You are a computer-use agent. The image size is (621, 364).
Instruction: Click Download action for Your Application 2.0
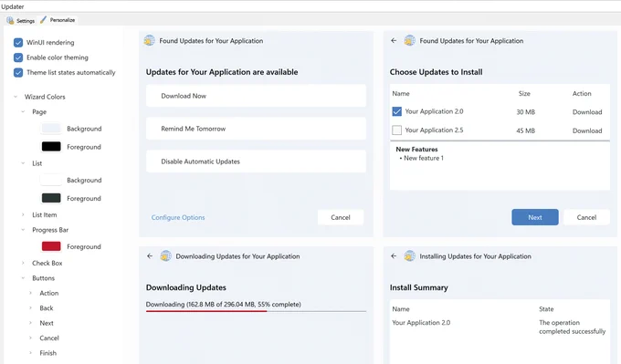[587, 112]
